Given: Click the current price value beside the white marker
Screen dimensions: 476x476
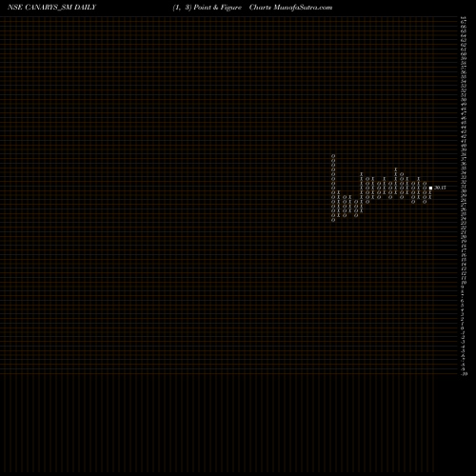Looking at the screenshot, I should point(440,188).
